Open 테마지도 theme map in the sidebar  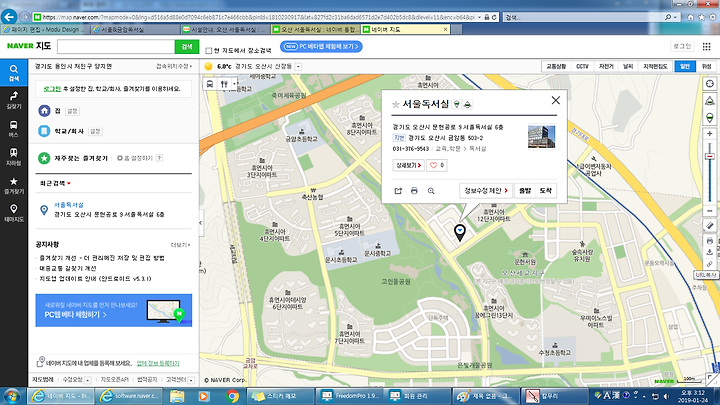[x=14, y=213]
